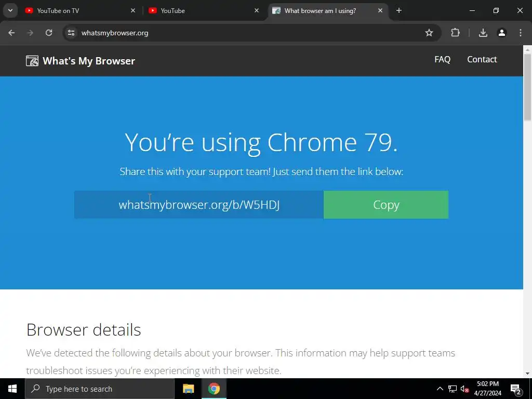This screenshot has width=532, height=399.
Task: Click the Type here to search box
Action: [99, 389]
